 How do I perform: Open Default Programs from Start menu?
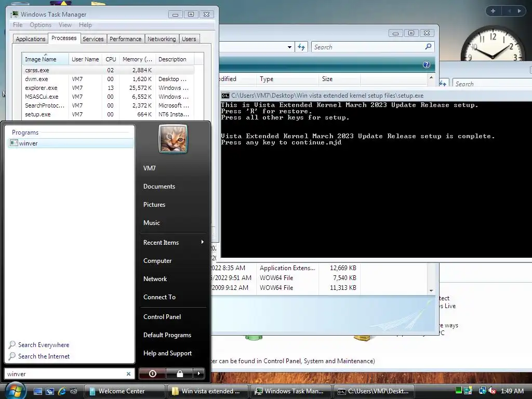(167, 335)
